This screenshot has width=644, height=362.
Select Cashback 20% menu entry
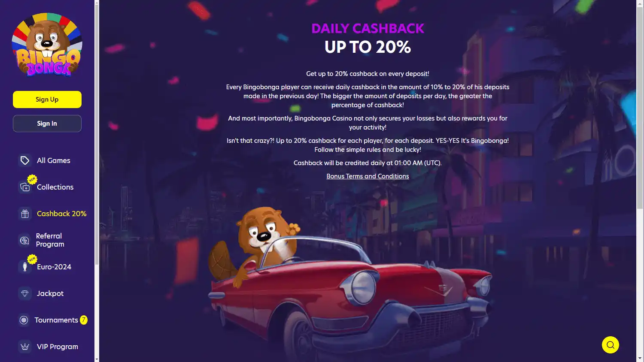(62, 214)
